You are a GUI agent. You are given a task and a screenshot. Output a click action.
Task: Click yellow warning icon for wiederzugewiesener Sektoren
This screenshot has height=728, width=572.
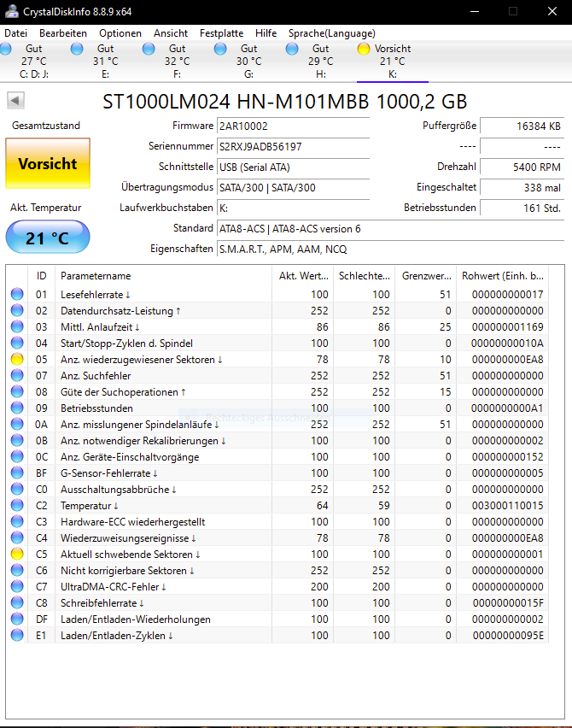[17, 359]
